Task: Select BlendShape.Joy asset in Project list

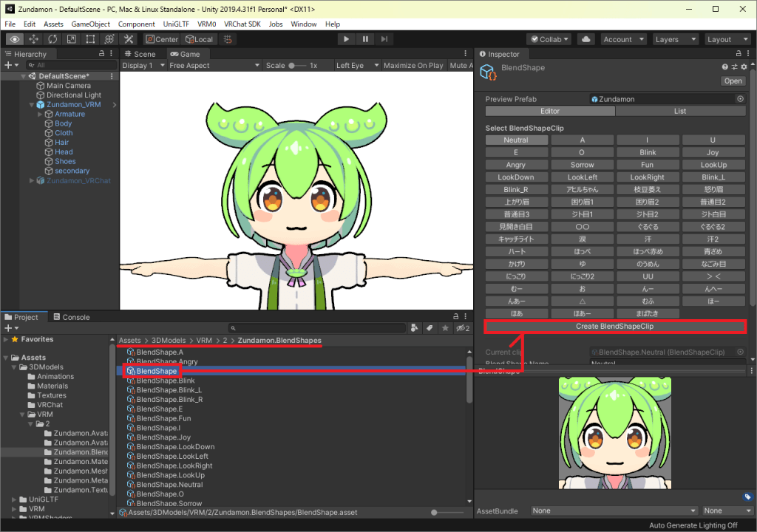Action: 163,437
